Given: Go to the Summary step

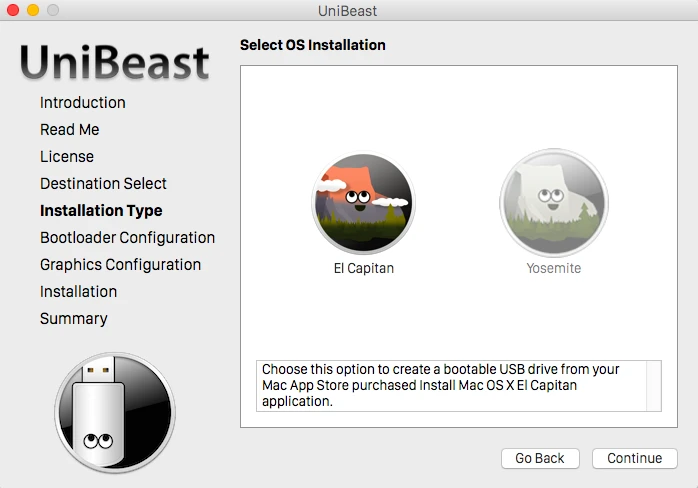Looking at the screenshot, I should coord(73,319).
